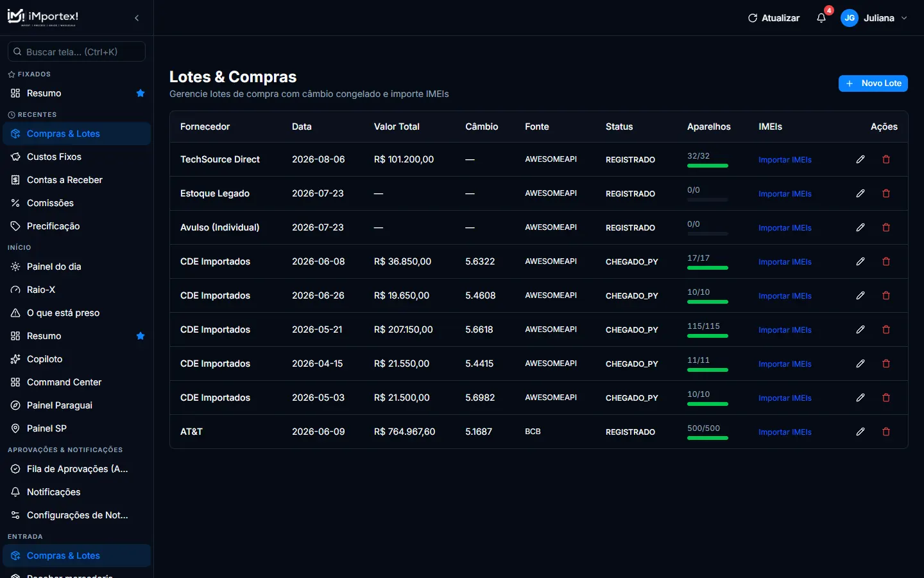Open the Juliana account dropdown
This screenshot has width=924, height=578.
(875, 18)
